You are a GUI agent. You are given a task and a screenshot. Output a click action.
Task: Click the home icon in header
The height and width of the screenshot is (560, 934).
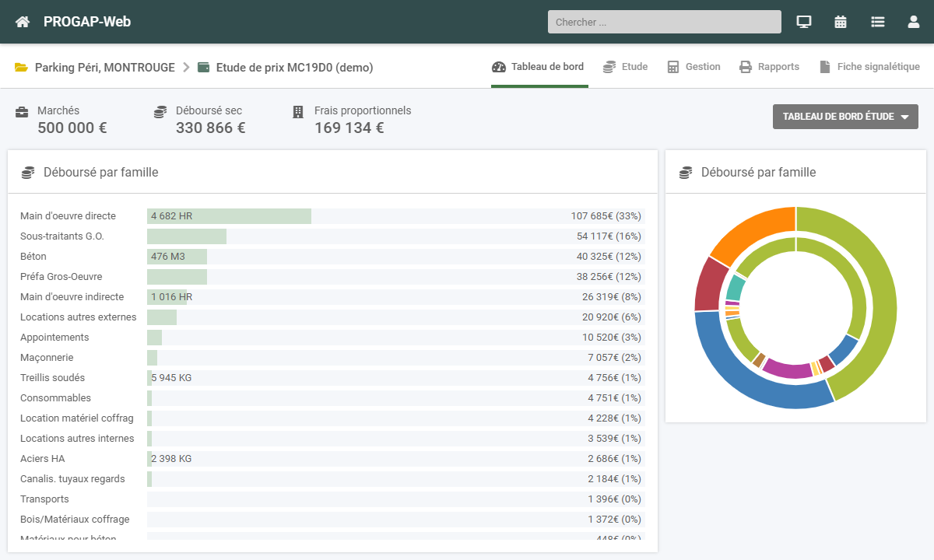pos(23,22)
